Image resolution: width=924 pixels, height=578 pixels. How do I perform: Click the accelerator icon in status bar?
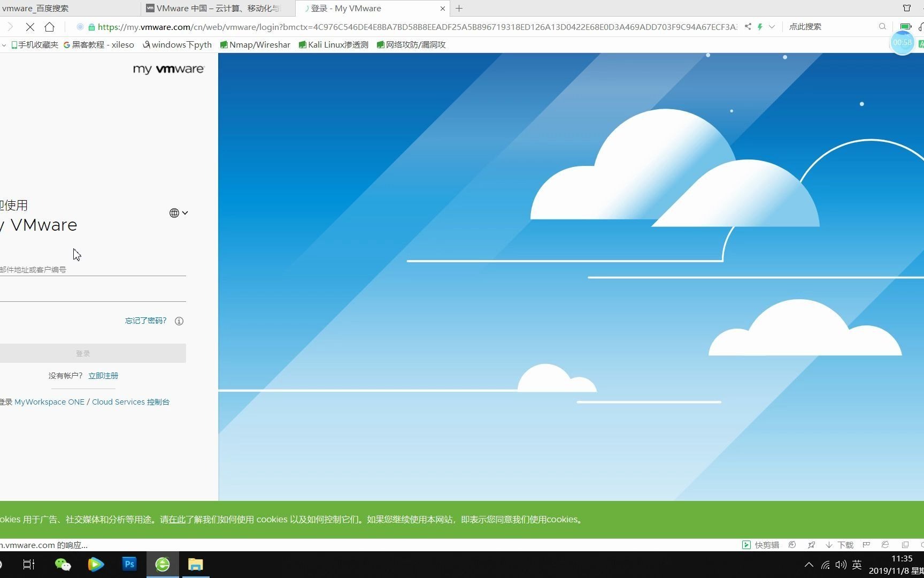click(x=792, y=545)
